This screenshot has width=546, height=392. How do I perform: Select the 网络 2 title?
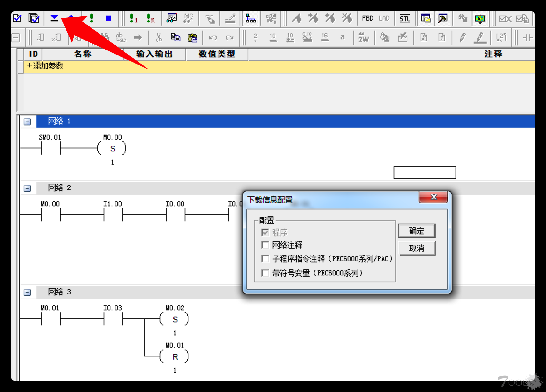coord(60,188)
